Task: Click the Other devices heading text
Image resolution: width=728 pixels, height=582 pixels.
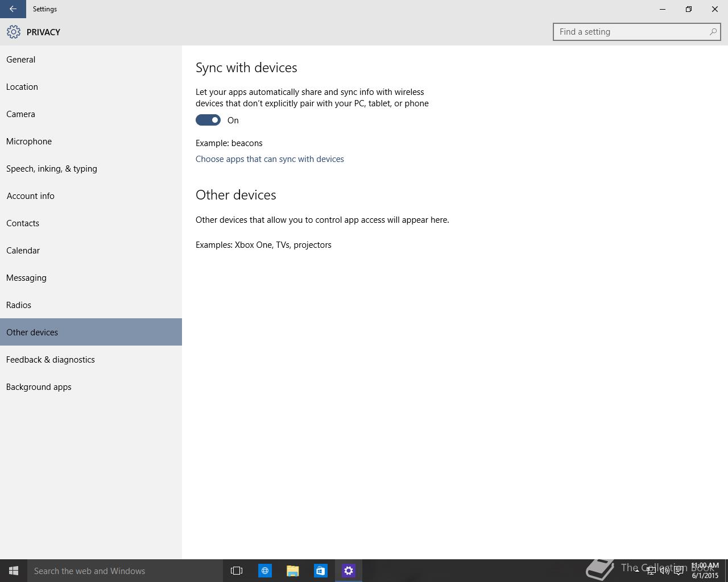Action: pos(236,195)
